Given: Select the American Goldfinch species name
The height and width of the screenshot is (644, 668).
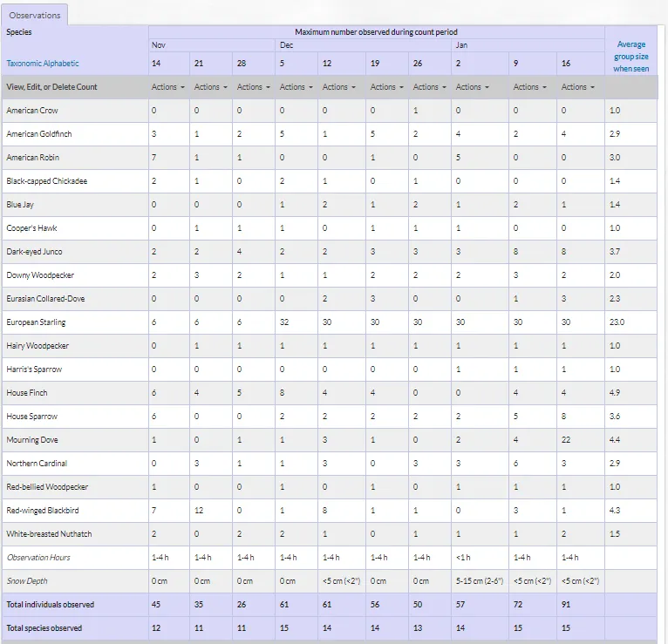Looking at the screenshot, I should 39,134.
